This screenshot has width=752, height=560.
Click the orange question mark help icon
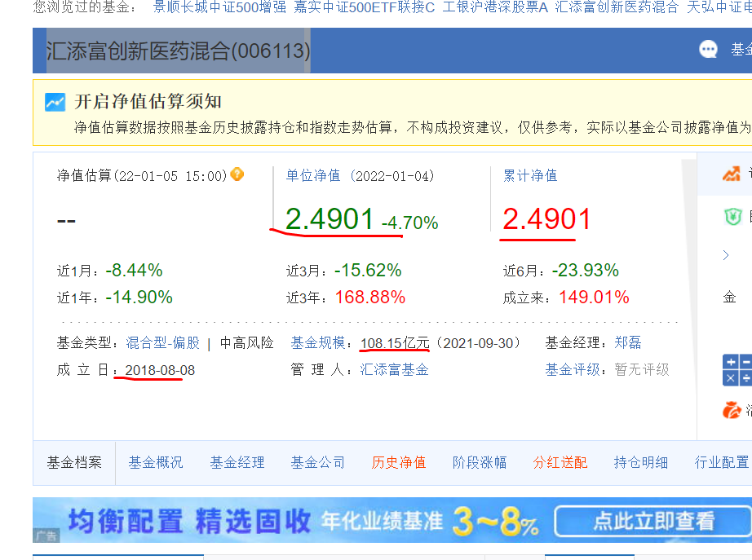237,174
